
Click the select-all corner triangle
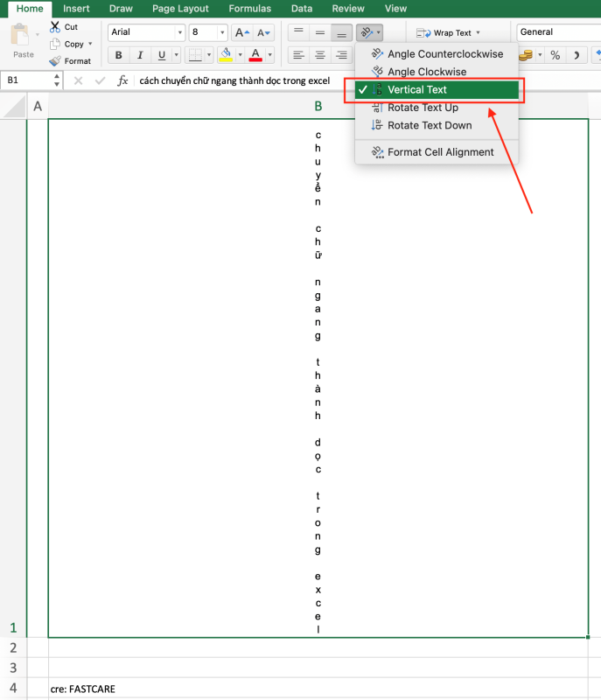(x=14, y=106)
